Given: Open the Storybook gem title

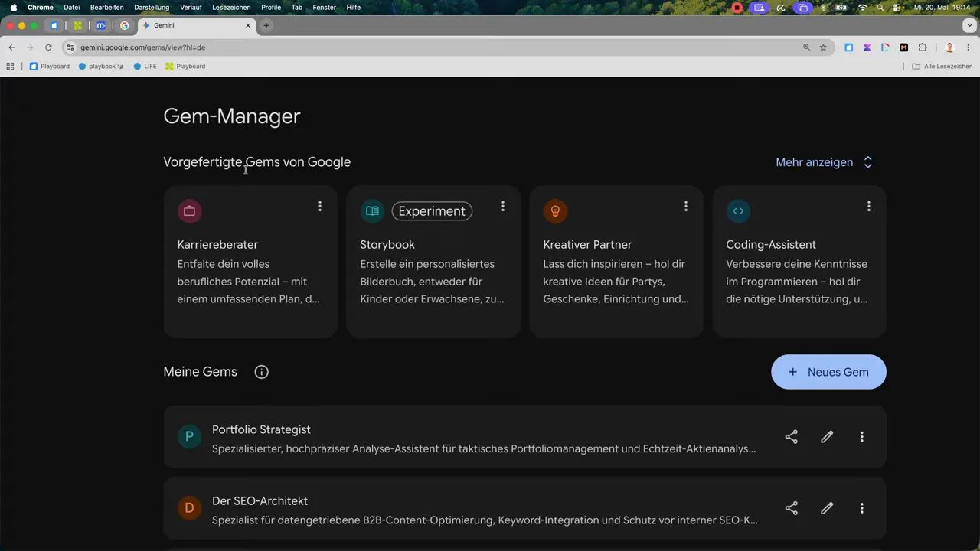Looking at the screenshot, I should click(387, 245).
